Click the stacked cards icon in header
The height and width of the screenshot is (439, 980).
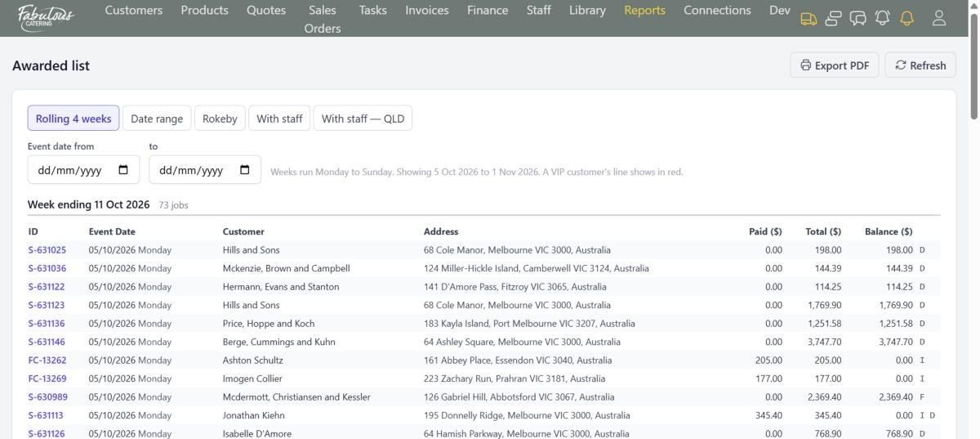833,18
